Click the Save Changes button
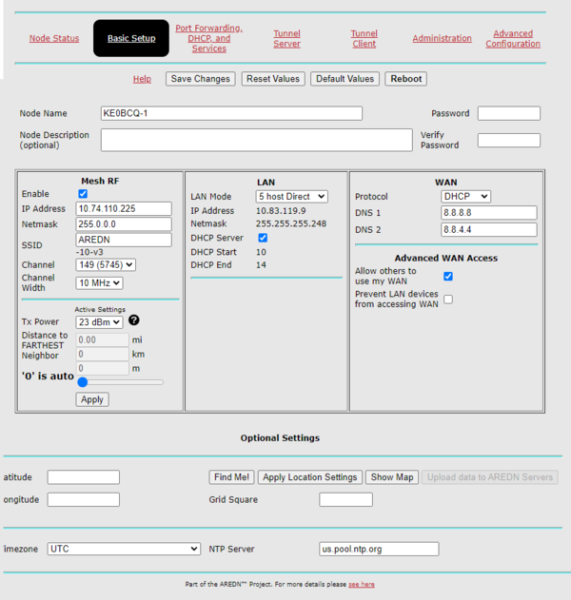571x600 pixels. [x=201, y=79]
